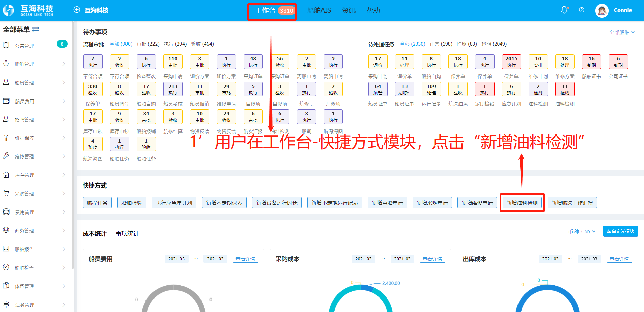The image size is (644, 312).
Task: Expand the 库存管理 menu chevron
Action: click(x=64, y=175)
